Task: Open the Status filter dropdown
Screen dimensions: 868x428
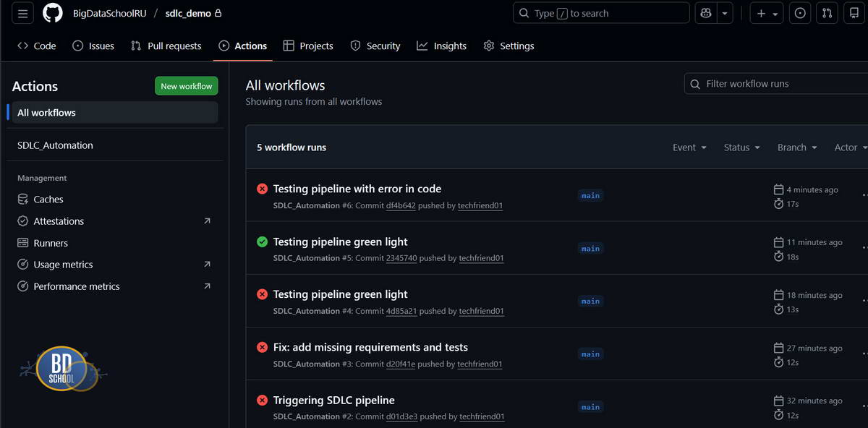Action: tap(741, 147)
